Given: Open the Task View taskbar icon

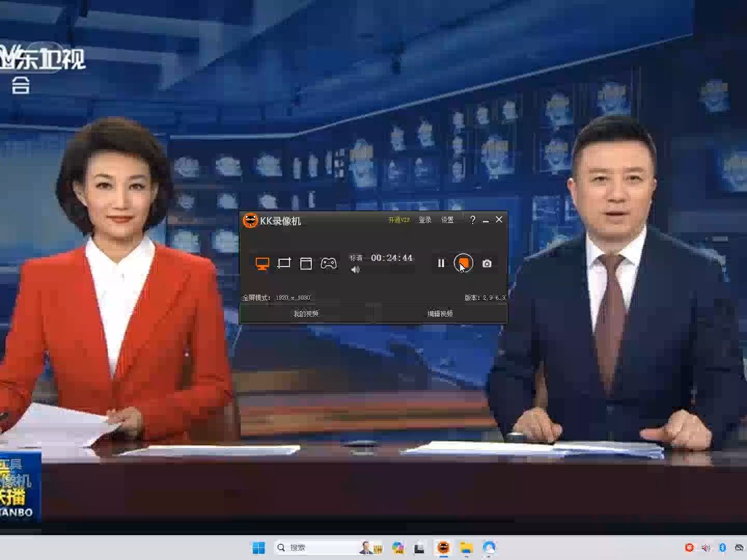Looking at the screenshot, I should (x=420, y=548).
